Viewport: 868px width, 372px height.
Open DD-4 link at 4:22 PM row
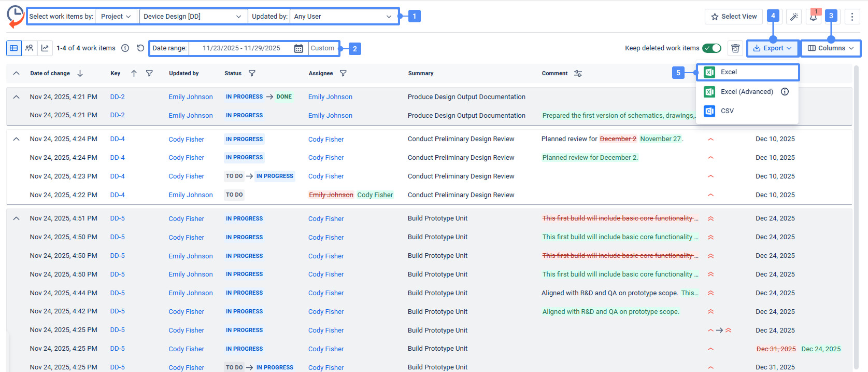118,195
